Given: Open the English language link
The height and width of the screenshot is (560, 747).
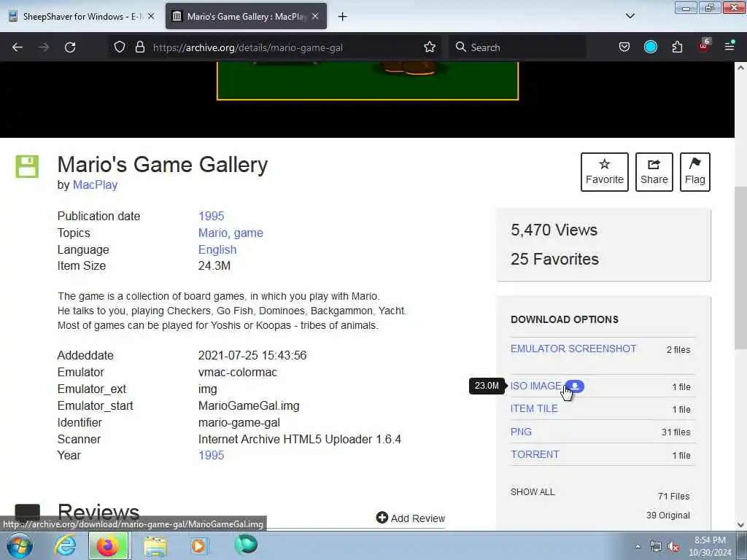Looking at the screenshot, I should point(217,249).
